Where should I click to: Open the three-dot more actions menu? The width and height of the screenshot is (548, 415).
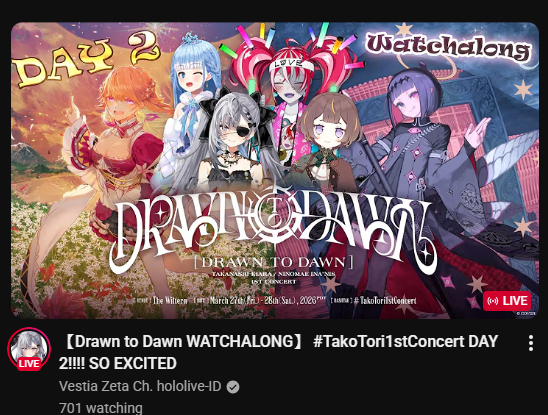point(531,343)
